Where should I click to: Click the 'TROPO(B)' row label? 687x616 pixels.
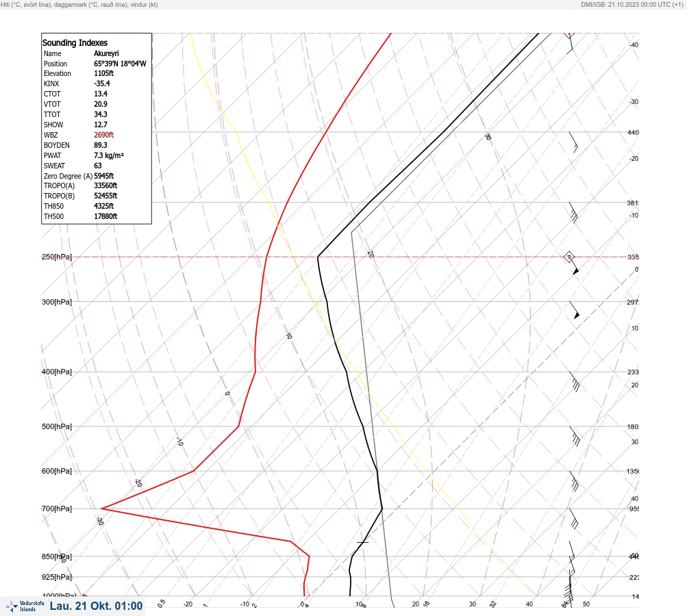[59, 196]
